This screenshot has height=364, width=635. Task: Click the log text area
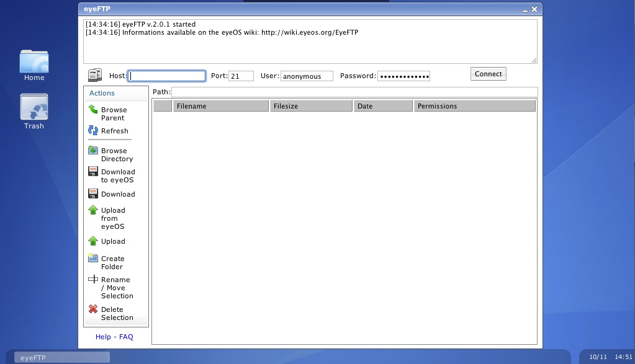click(310, 42)
